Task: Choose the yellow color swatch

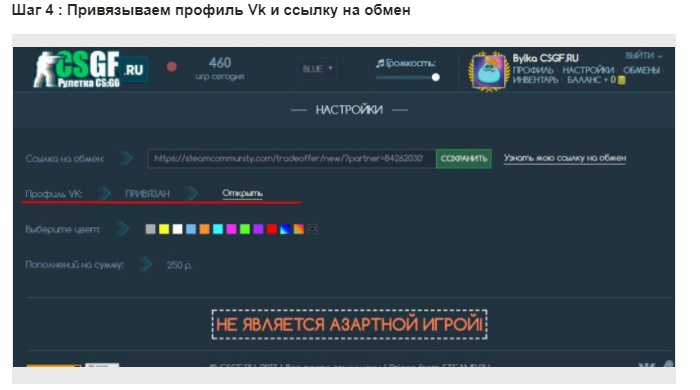Action: [x=164, y=229]
